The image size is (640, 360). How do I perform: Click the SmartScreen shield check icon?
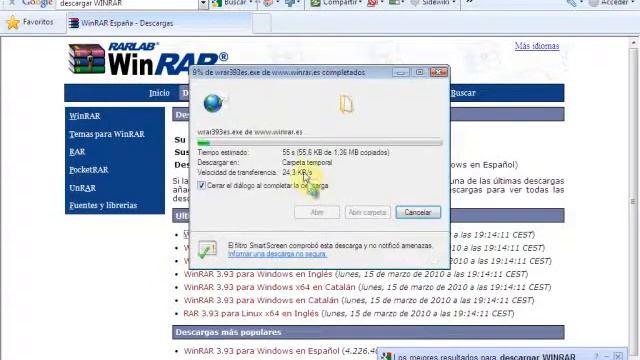(x=207, y=249)
